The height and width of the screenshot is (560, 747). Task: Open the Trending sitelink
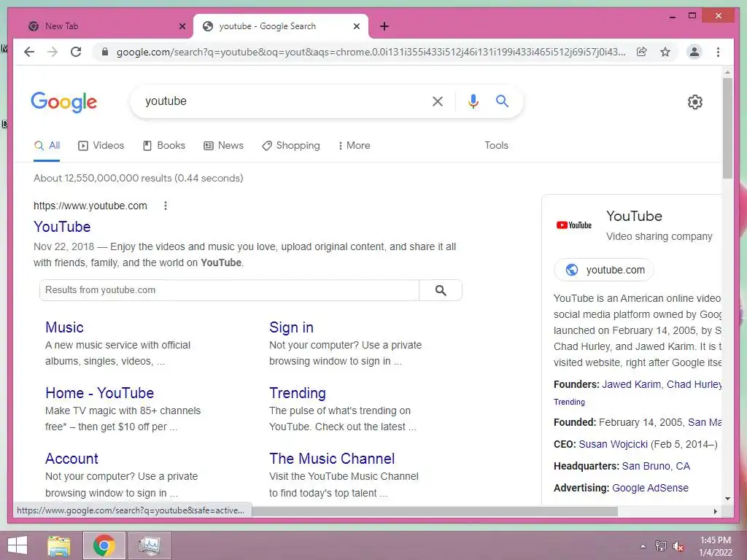[298, 393]
